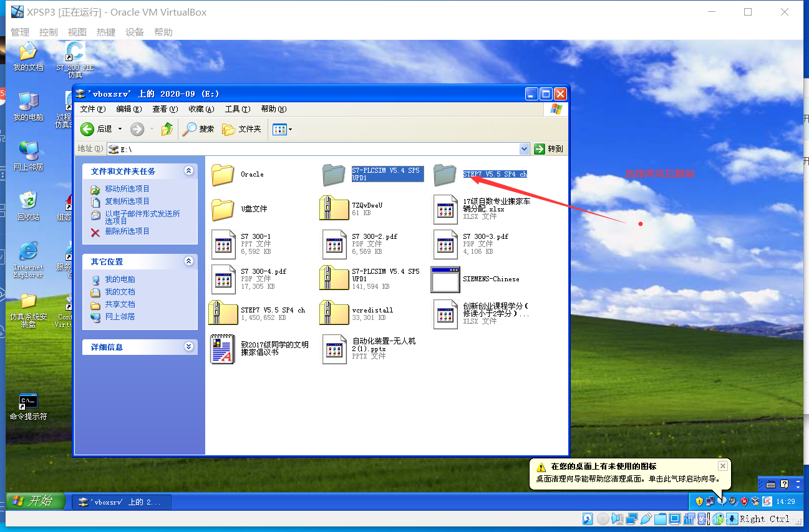This screenshot has height=532, width=809.
Task: Click the volume speaker tray icon
Action: click(733, 501)
